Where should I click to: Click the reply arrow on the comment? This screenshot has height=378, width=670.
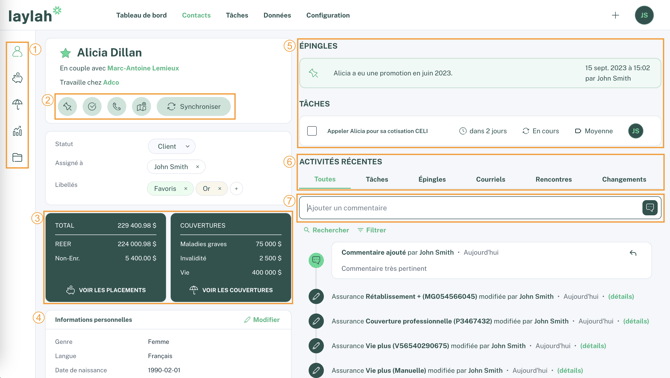[x=633, y=253]
